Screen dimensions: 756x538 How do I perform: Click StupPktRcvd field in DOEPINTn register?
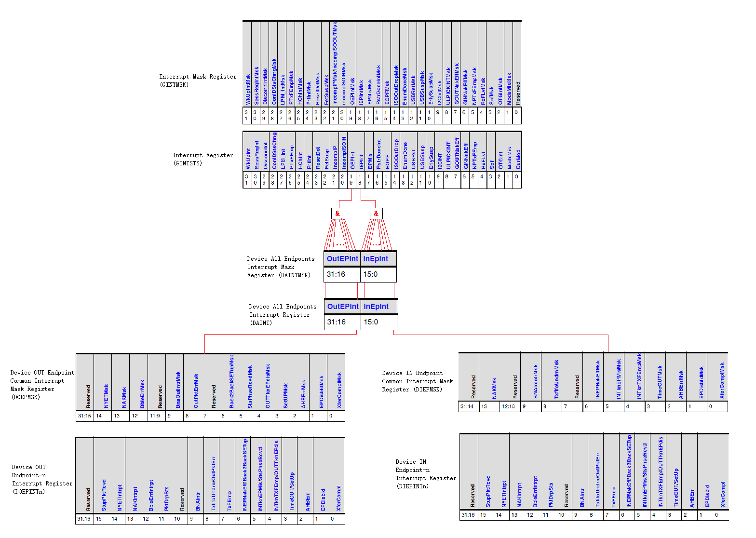(104, 495)
